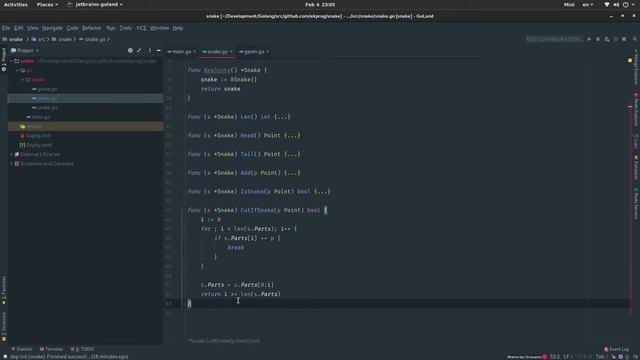Toggle the Terminal tool window

pos(51,349)
